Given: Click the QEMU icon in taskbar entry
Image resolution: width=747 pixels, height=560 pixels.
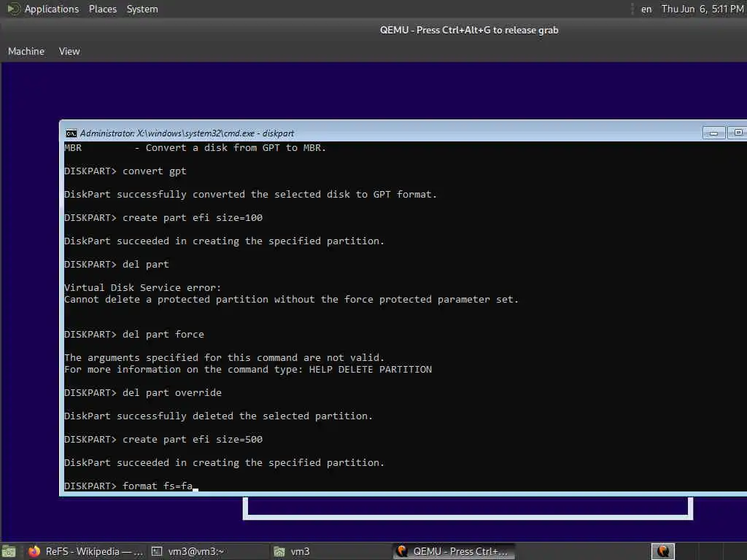Looking at the screenshot, I should click(x=402, y=551).
